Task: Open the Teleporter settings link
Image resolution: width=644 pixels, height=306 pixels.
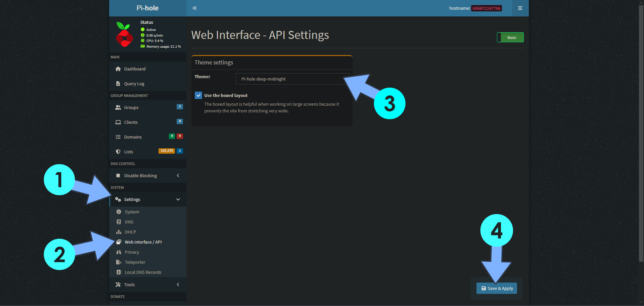Action: click(x=148, y=262)
